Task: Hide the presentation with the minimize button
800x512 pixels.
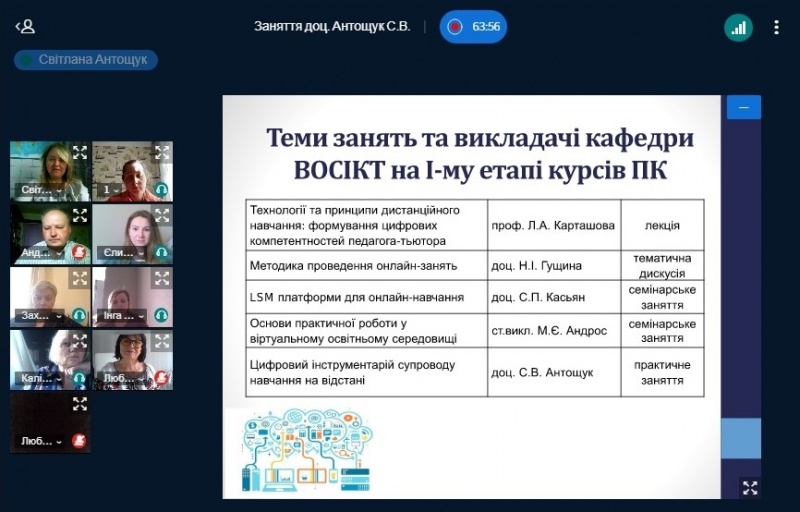Action: pyautogui.click(x=743, y=107)
